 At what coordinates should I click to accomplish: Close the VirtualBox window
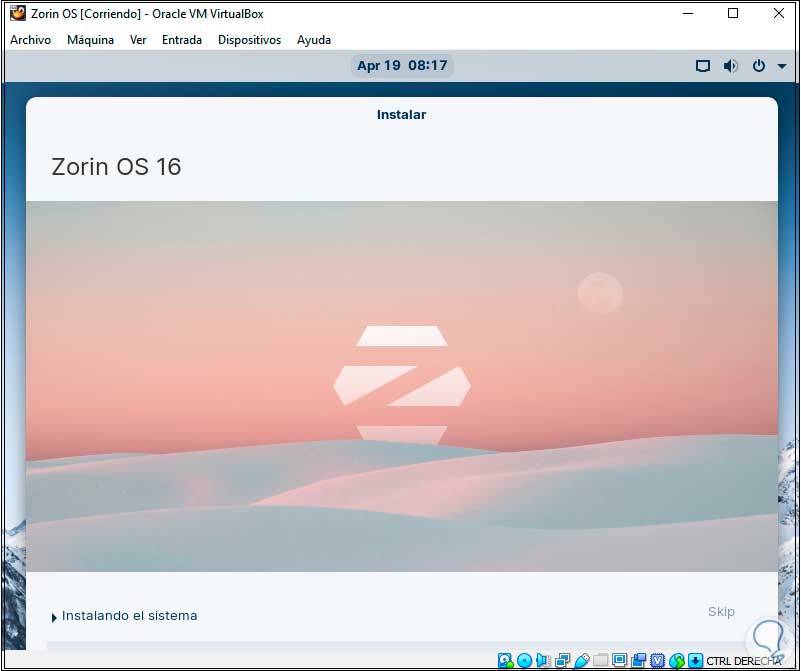779,13
